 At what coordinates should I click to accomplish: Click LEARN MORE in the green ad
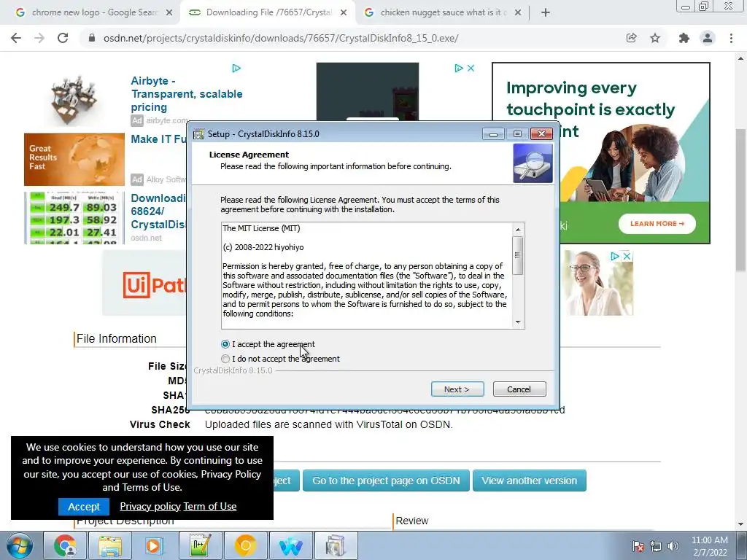(x=657, y=223)
